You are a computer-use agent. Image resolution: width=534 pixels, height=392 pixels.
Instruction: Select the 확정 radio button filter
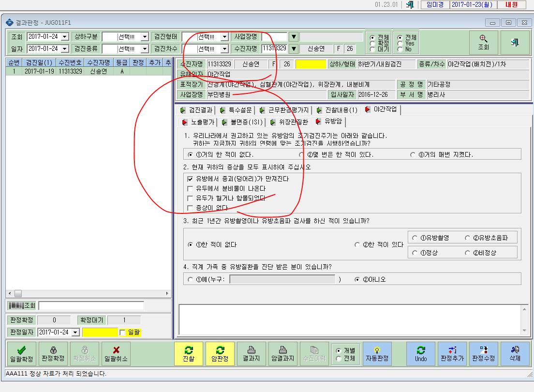tap(372, 43)
